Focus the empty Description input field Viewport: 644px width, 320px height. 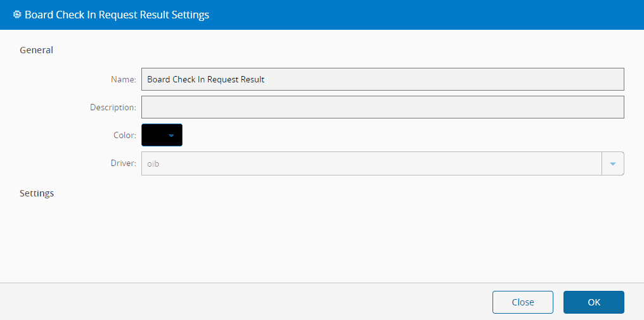coord(382,107)
